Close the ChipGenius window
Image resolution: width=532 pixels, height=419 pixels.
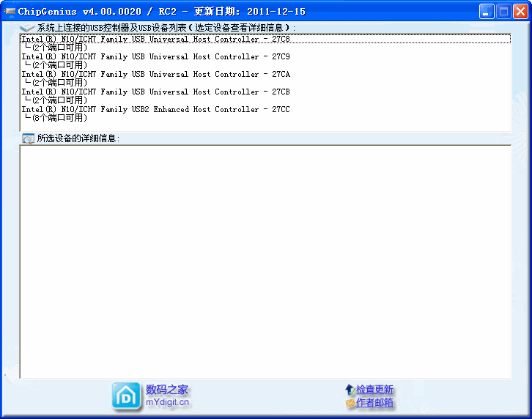(x=520, y=11)
